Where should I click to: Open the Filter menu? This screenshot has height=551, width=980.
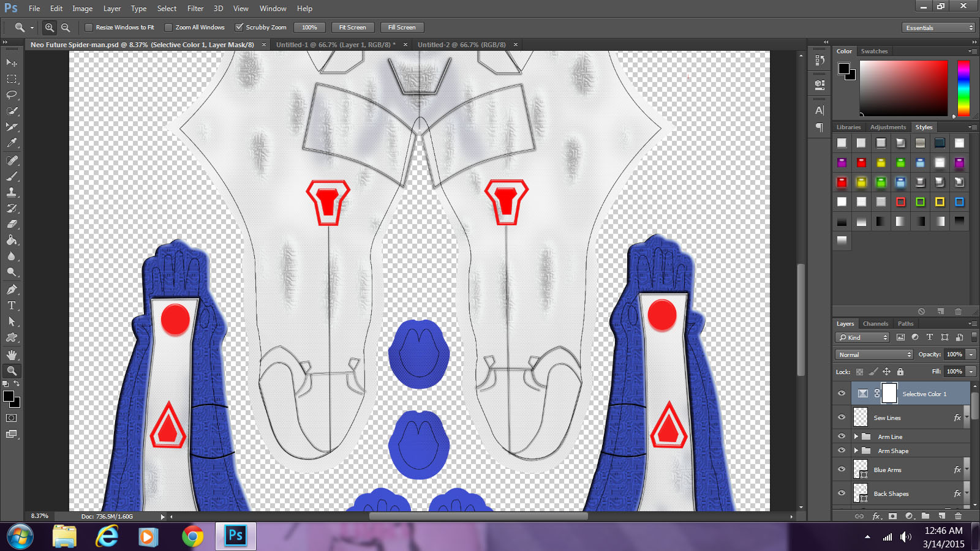coord(195,9)
